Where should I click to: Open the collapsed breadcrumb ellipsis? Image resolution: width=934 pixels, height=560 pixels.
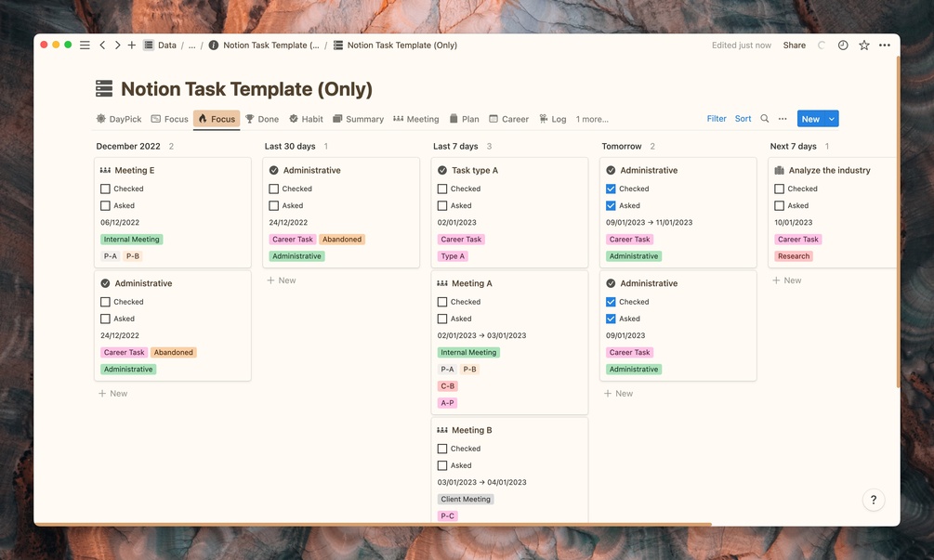(x=191, y=46)
